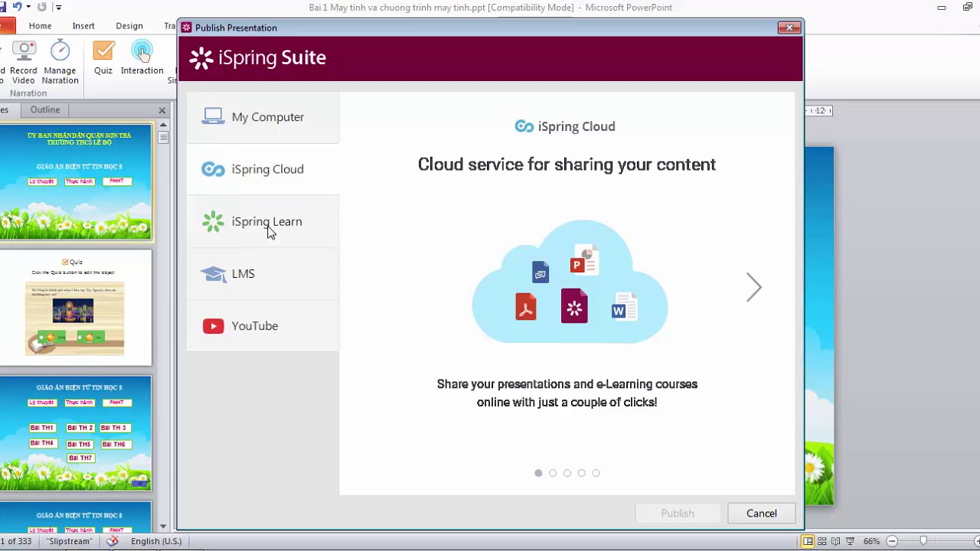Click Manage Narration stopwatch icon
This screenshot has height=551, width=980.
click(60, 51)
